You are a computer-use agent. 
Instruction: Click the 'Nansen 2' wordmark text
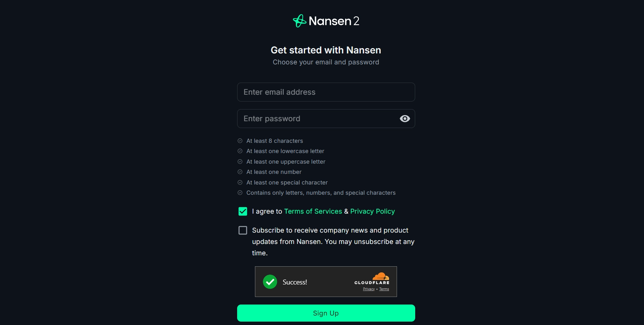pyautogui.click(x=334, y=21)
